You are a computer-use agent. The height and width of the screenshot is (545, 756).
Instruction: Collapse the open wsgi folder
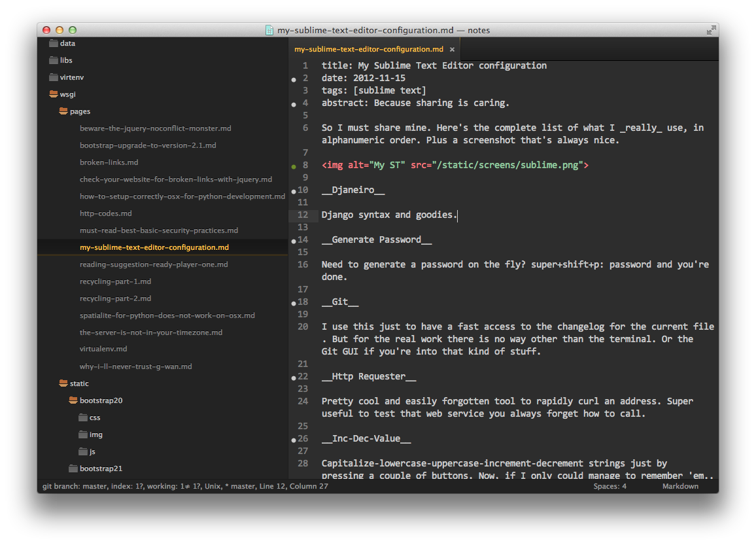[54, 94]
